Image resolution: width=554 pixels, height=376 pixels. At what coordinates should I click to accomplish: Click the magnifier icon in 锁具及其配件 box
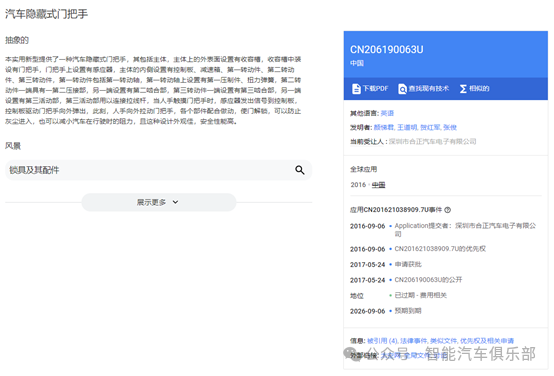300,170
